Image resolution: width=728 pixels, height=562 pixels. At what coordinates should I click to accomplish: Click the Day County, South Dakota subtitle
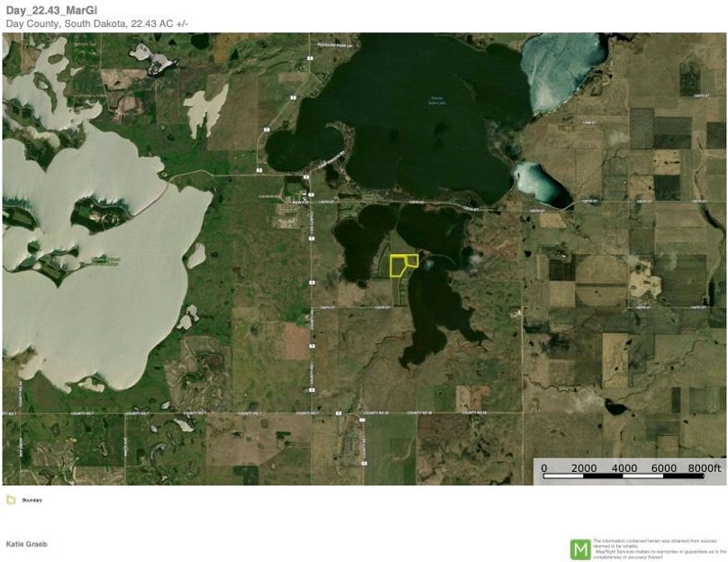(x=97, y=23)
